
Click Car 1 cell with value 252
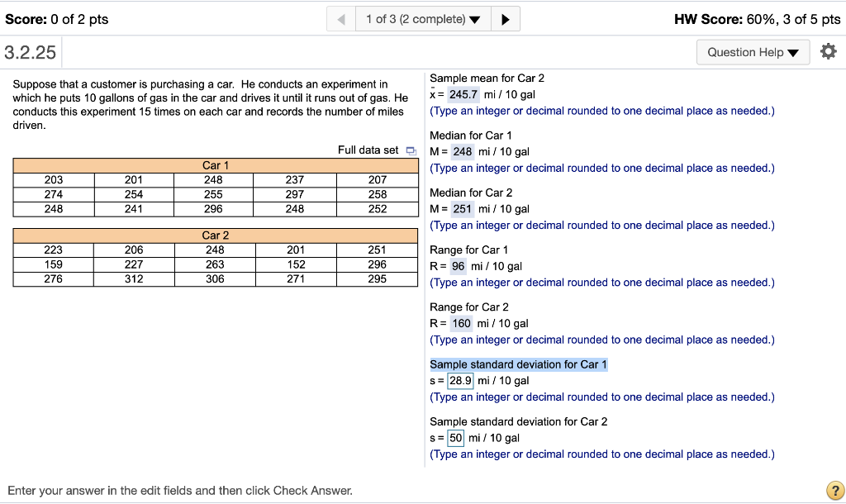point(378,209)
